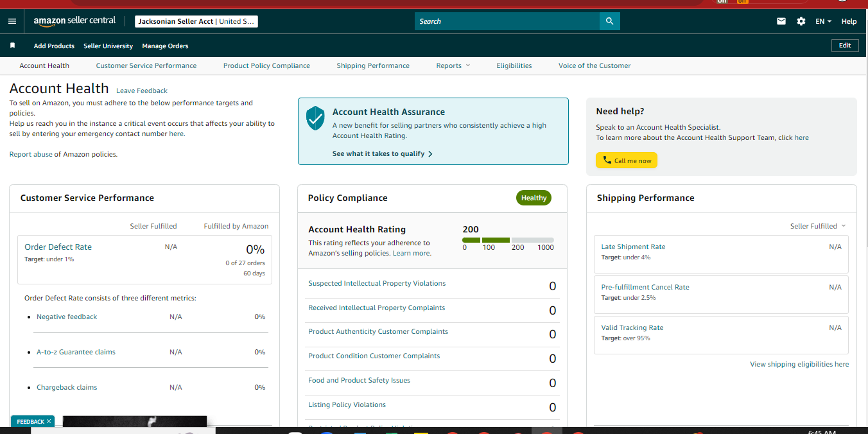The image size is (868, 434).
Task: Click the Healthy status badge
Action: (534, 198)
